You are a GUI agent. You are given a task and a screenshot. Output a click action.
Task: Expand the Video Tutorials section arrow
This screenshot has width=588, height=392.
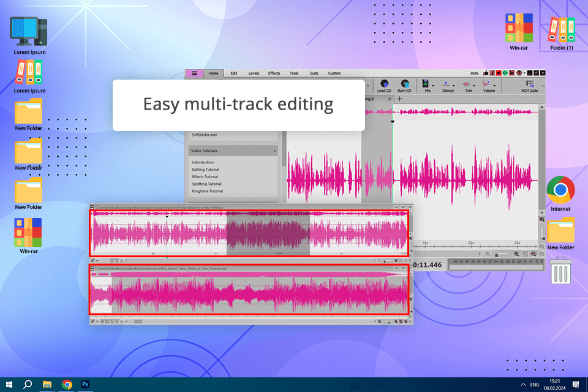[x=275, y=151]
